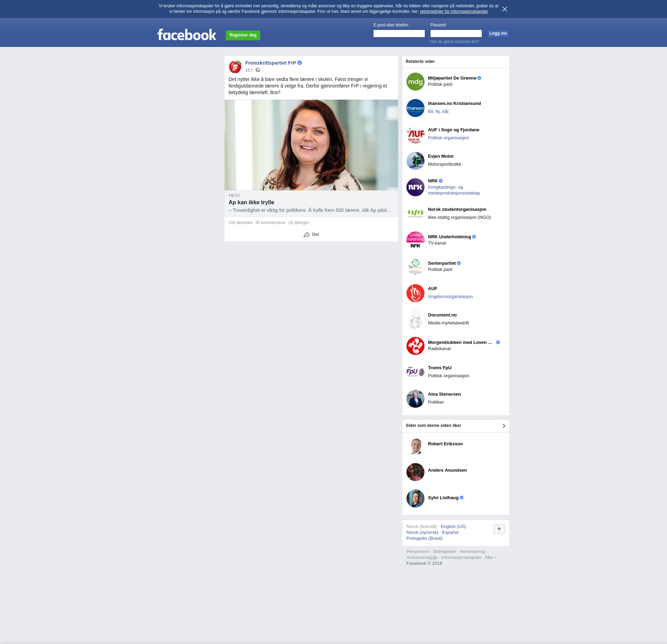Open the Ap kan ikke trylle headline
The image size is (667, 644).
tap(251, 202)
